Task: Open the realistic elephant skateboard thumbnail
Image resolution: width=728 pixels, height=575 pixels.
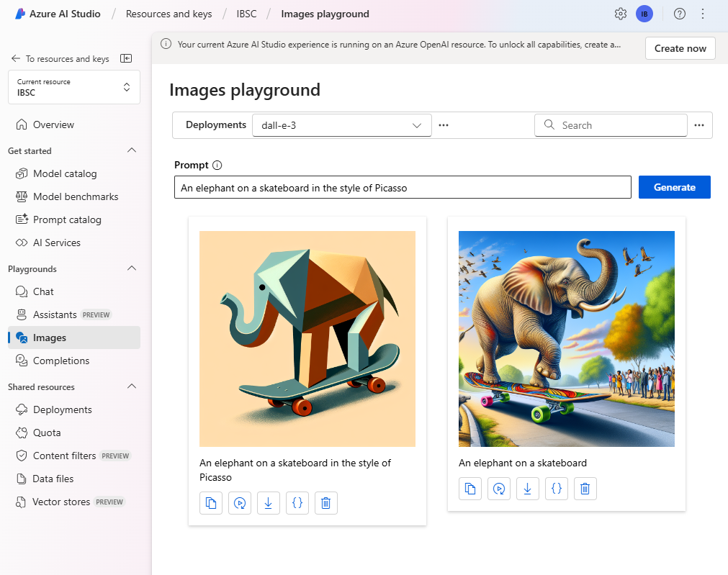Action: point(567,339)
